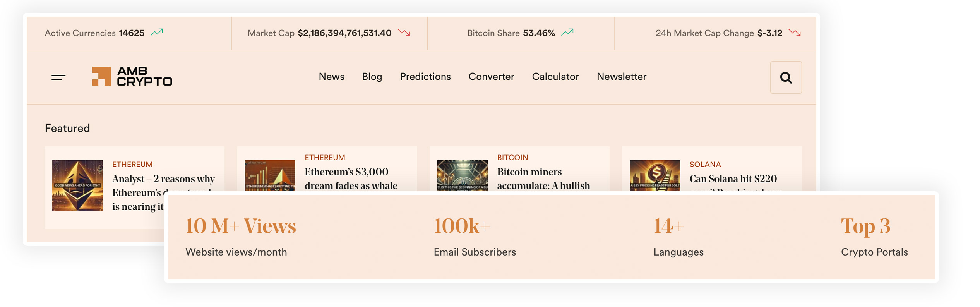Click the '14+' statistic
Viewport: 980px width, 307px height.
click(x=668, y=226)
